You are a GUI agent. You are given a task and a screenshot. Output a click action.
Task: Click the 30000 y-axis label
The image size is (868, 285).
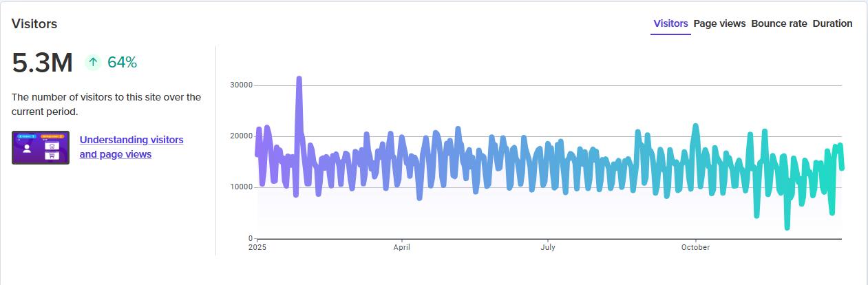240,85
